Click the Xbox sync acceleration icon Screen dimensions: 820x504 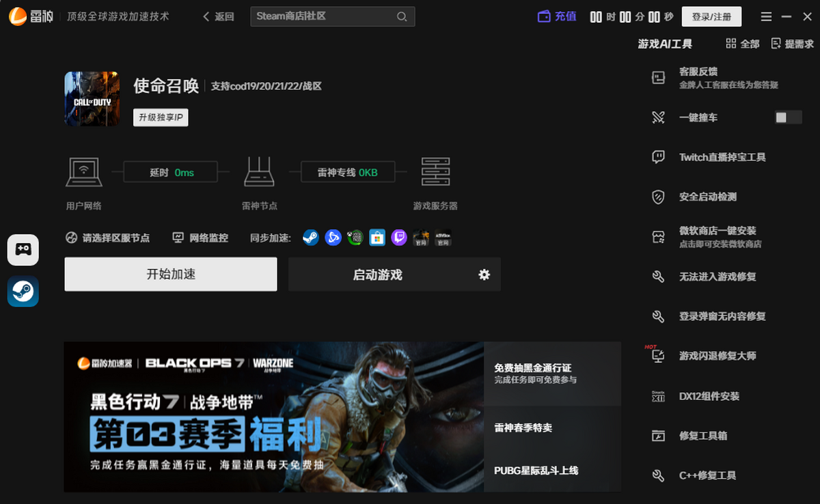355,238
